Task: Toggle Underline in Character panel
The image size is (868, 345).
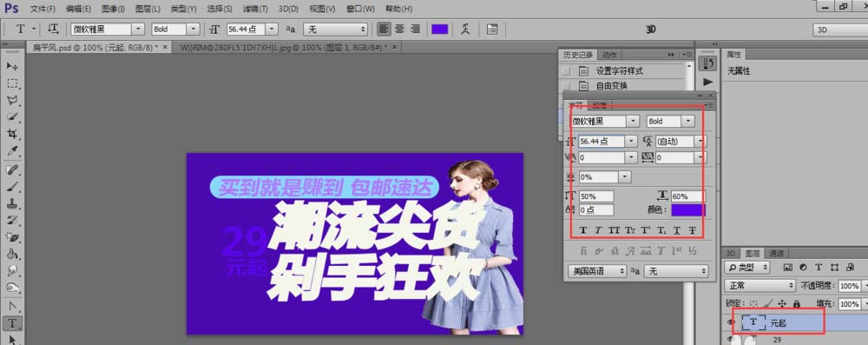Action: pos(676,230)
